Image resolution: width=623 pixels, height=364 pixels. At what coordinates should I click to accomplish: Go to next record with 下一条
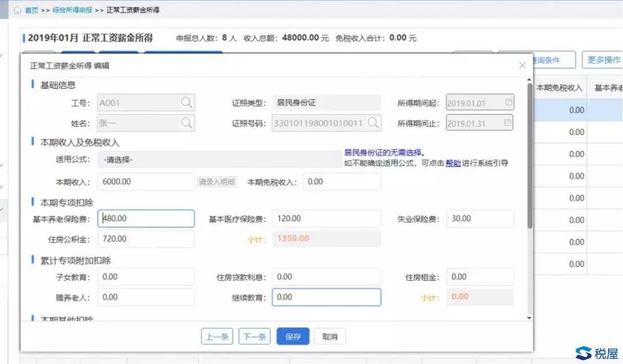click(254, 337)
